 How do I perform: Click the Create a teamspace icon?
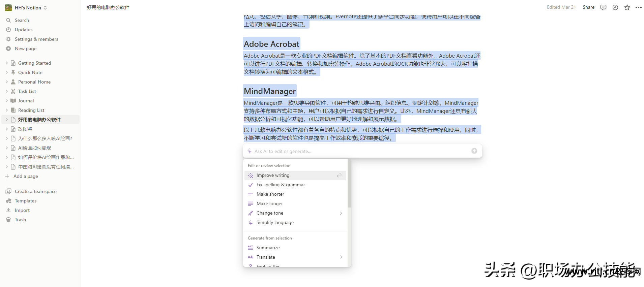(x=8, y=191)
